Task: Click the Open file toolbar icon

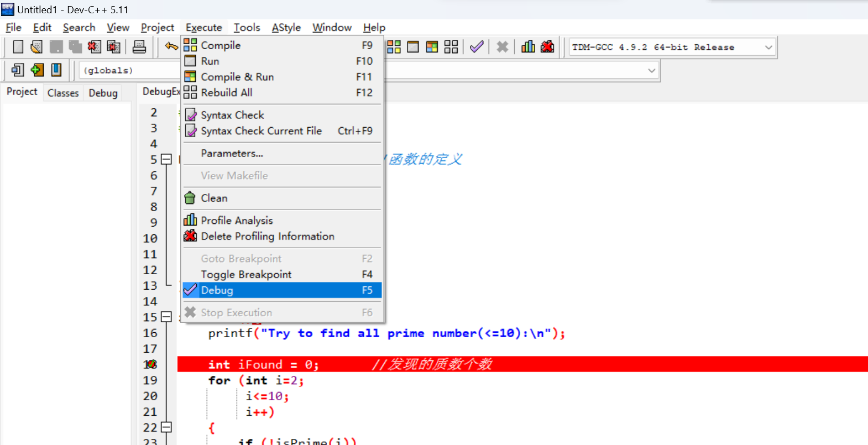Action: (x=36, y=47)
